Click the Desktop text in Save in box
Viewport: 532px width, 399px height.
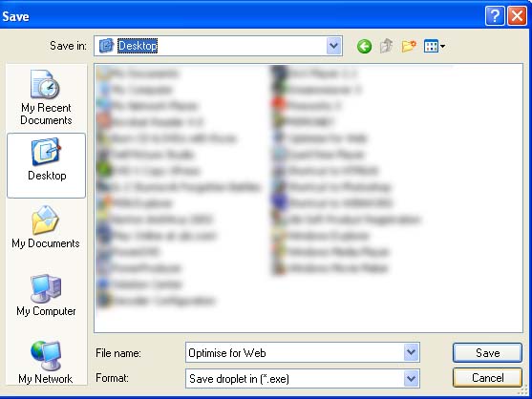138,46
